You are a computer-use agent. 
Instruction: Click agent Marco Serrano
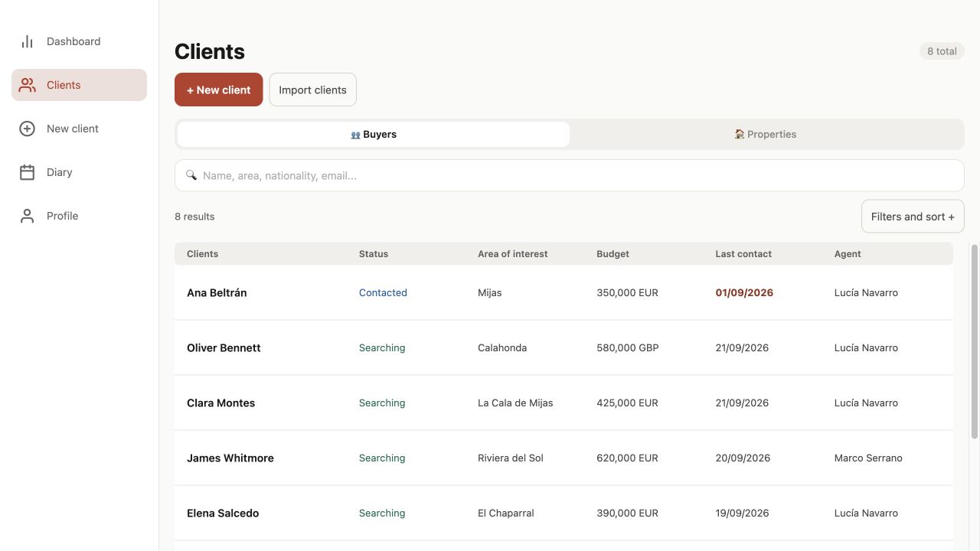coord(868,458)
